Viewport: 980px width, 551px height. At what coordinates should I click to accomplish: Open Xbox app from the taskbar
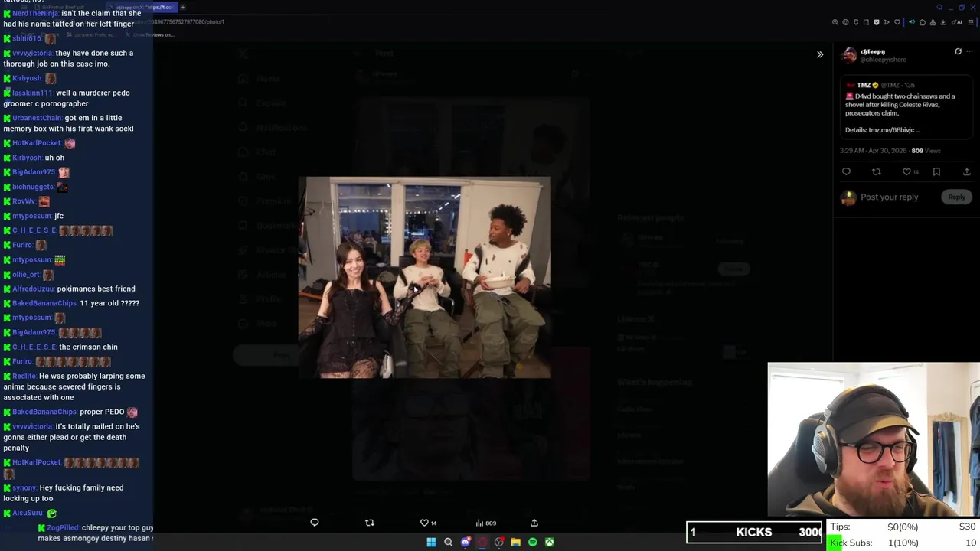pyautogui.click(x=550, y=542)
